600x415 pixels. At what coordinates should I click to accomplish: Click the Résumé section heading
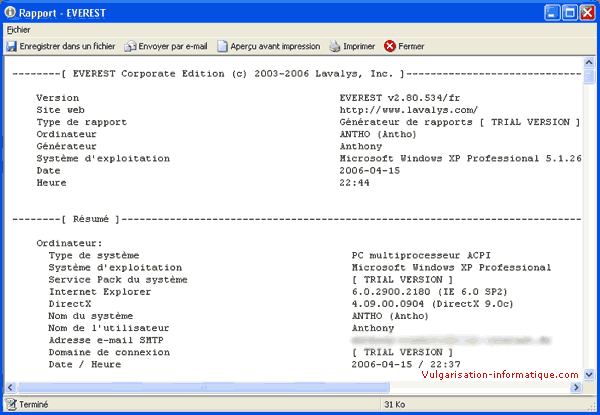[x=91, y=219]
